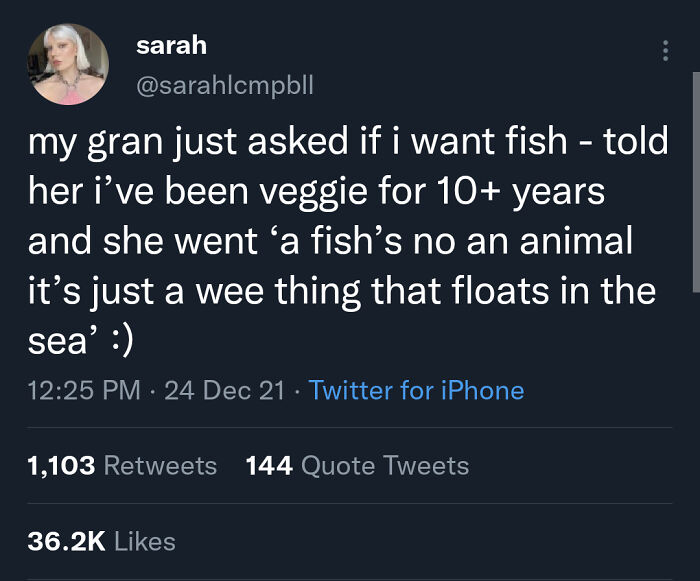
Task: Click the 12:25 PM timestamp
Action: coord(84,390)
